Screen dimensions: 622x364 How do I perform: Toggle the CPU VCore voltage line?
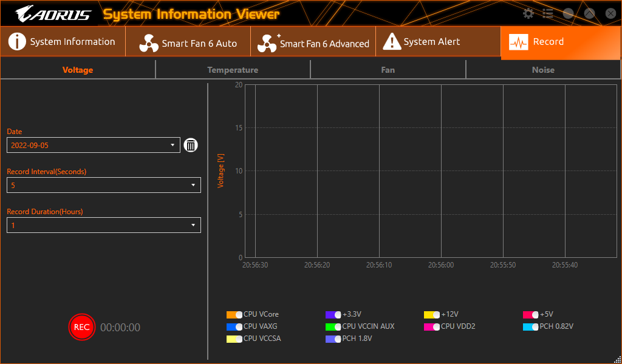pyautogui.click(x=234, y=314)
